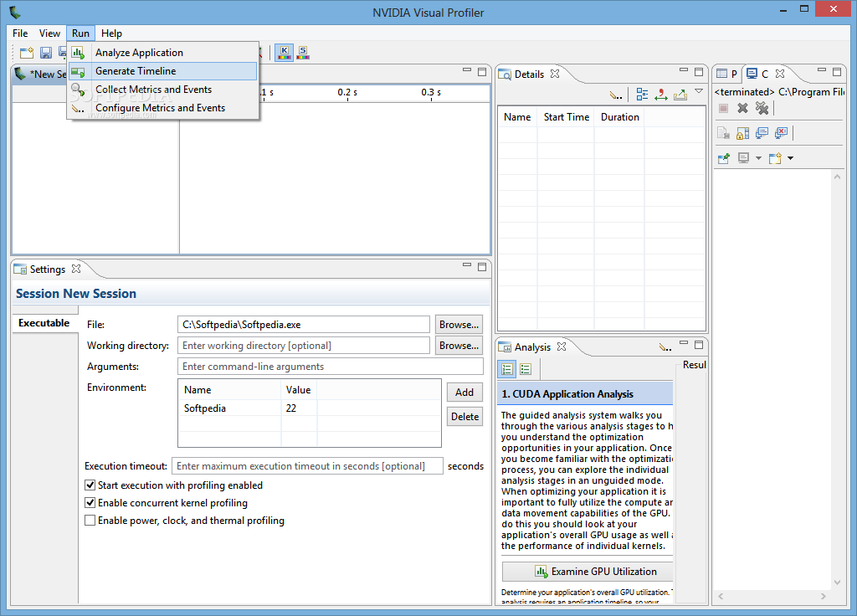Click Browse next to Working directory

[459, 346]
